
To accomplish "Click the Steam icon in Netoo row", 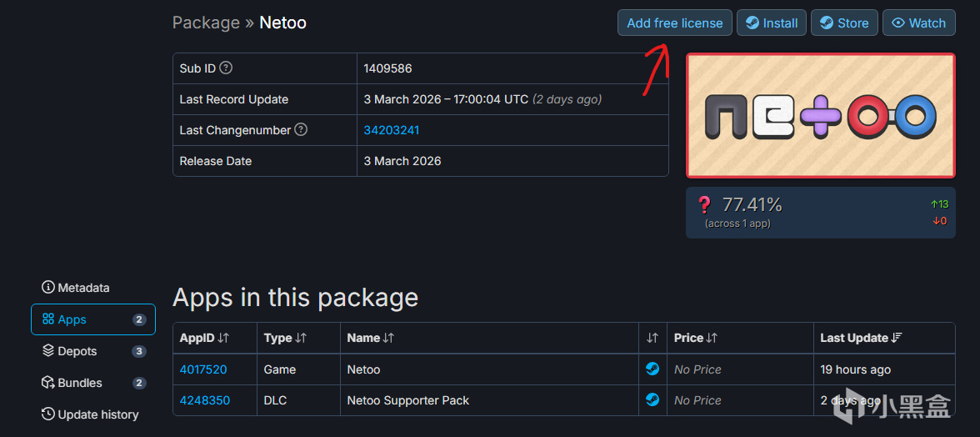I will [x=652, y=369].
